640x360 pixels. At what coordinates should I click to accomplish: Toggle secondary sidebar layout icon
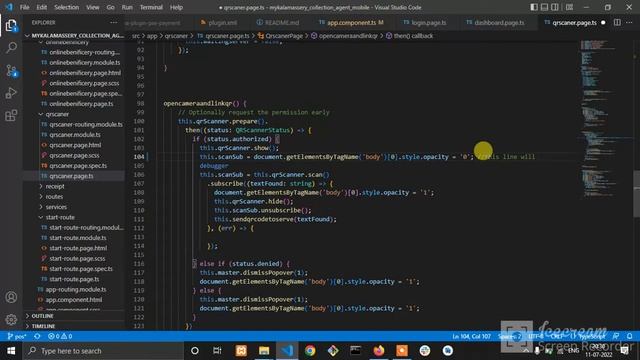[x=555, y=7]
